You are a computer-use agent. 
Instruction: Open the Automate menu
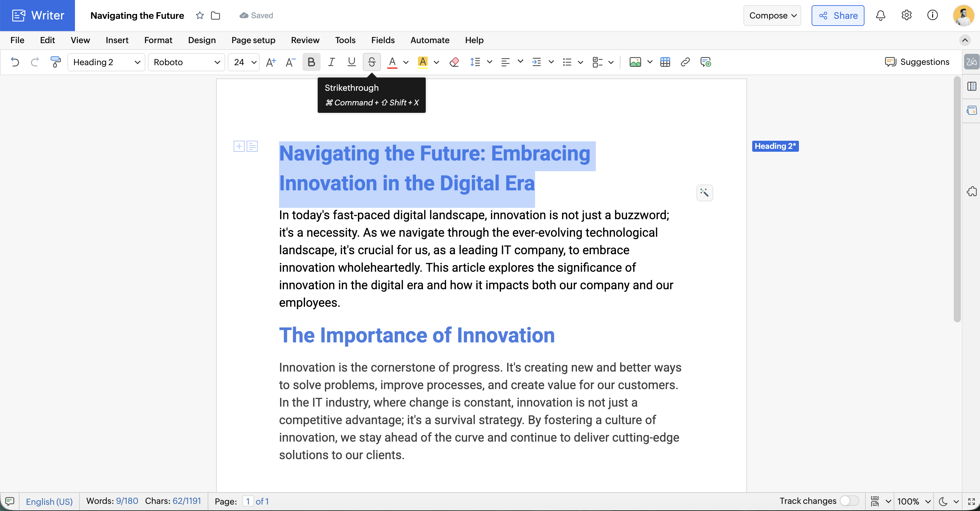pos(430,40)
